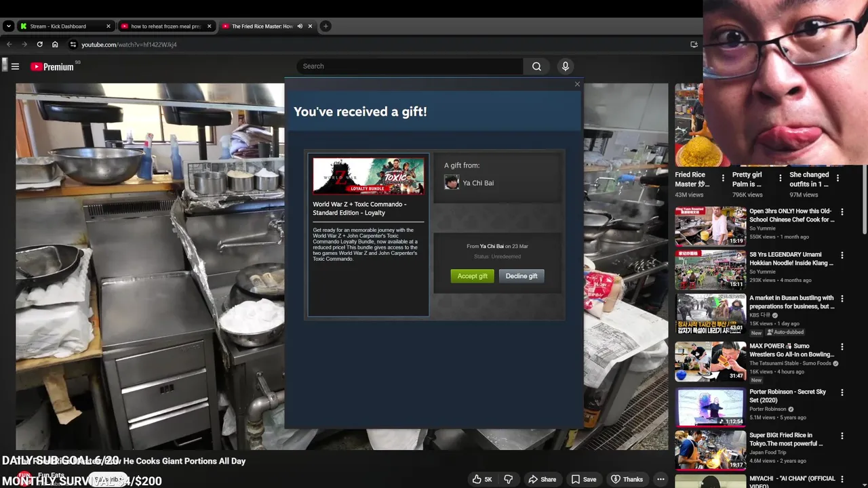Open Fun Eats channel avatar

[24, 479]
